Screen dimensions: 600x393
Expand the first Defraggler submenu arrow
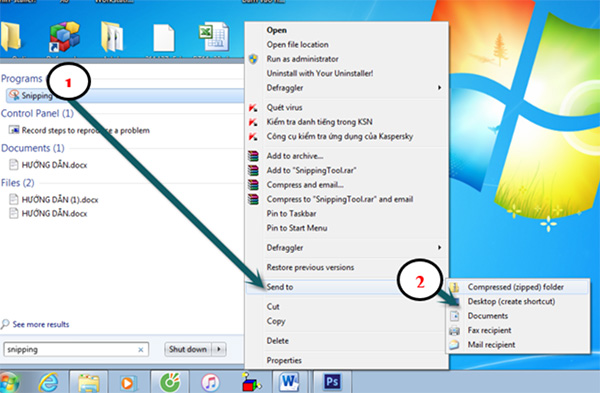click(439, 88)
